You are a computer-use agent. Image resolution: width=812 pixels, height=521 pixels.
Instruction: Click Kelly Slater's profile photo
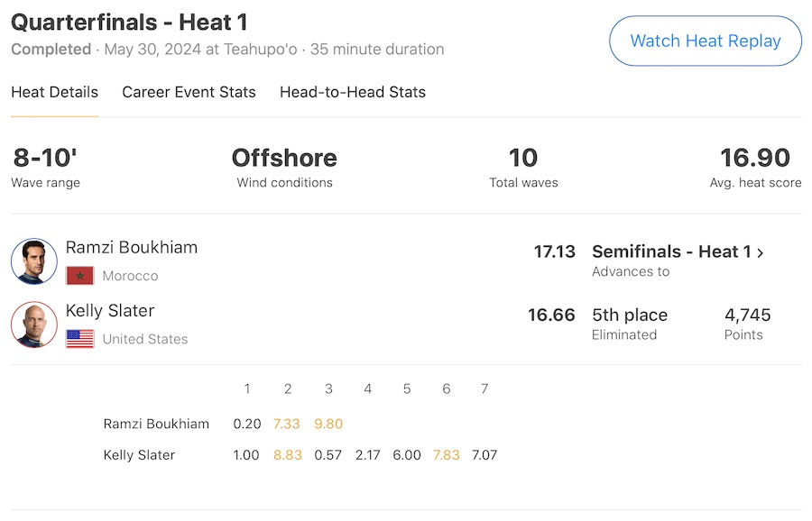pyautogui.click(x=34, y=324)
